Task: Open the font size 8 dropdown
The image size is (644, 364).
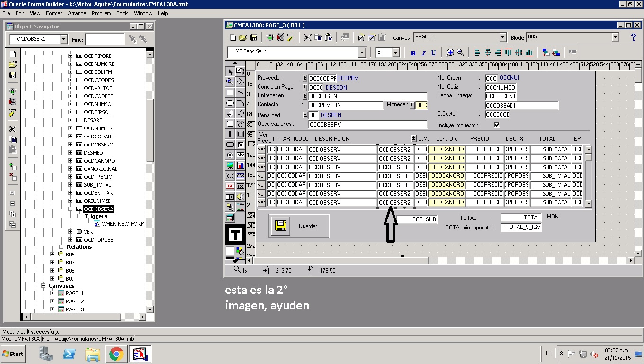Action: tap(396, 53)
